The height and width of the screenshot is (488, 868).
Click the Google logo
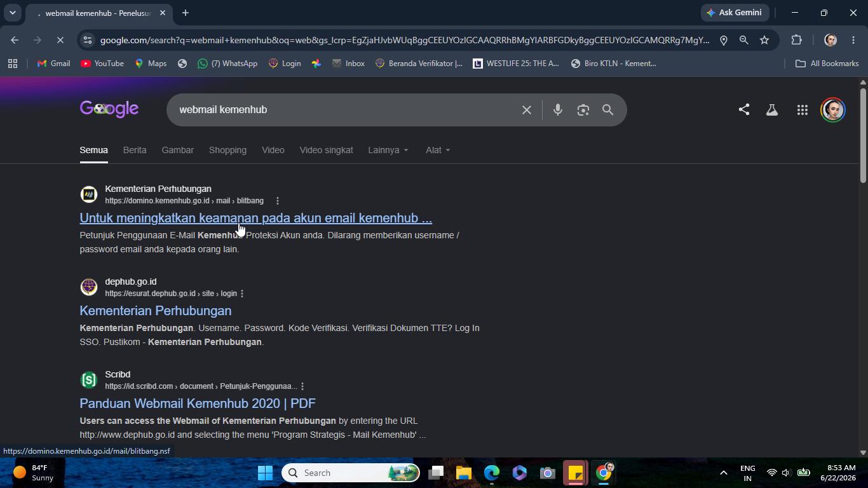point(109,109)
